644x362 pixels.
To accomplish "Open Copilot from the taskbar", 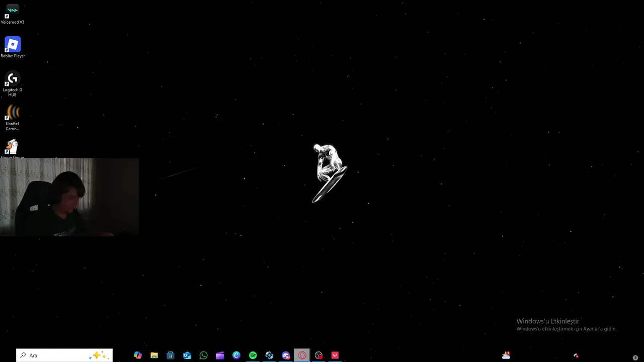I will click(138, 355).
